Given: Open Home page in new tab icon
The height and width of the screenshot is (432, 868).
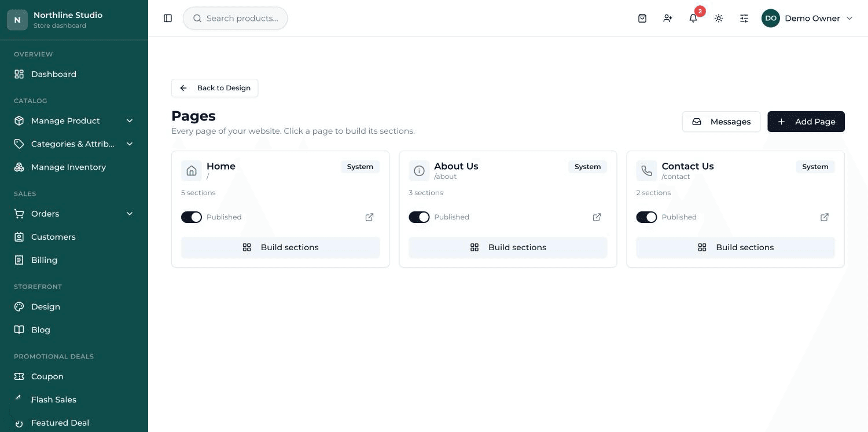Looking at the screenshot, I should click(x=369, y=217).
